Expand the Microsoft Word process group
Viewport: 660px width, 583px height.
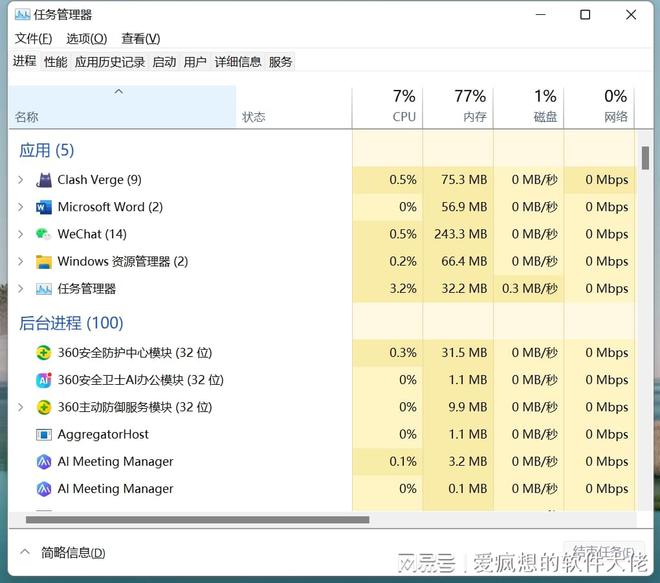pyautogui.click(x=21, y=207)
